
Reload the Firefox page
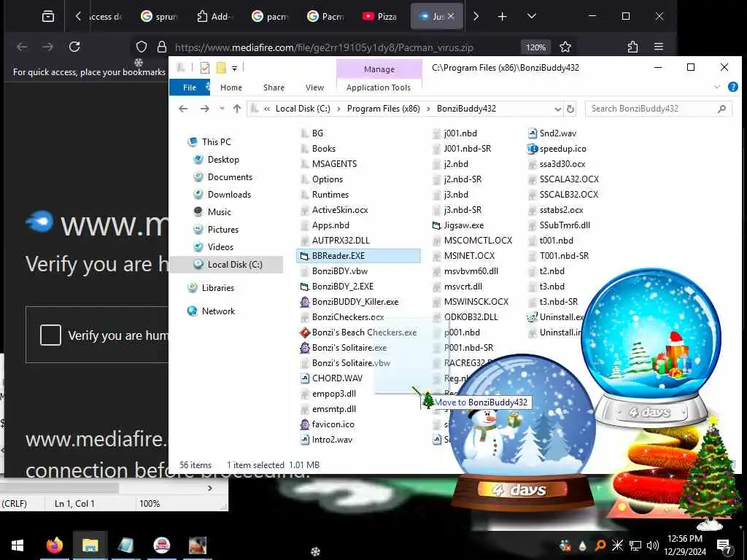pyautogui.click(x=74, y=47)
